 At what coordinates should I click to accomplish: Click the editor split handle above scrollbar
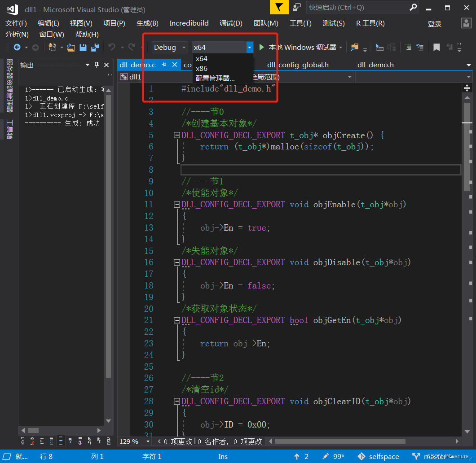click(x=467, y=88)
